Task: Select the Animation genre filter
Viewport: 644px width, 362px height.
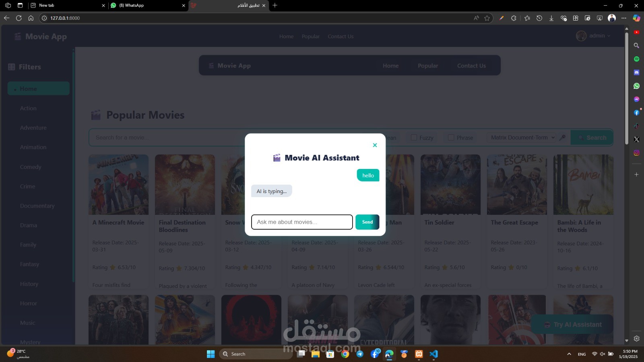Action: coord(33,147)
